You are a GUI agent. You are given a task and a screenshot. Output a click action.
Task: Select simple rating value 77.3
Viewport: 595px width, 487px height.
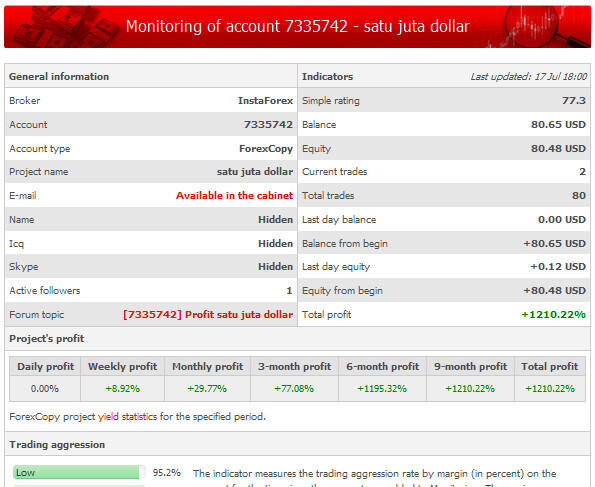(x=574, y=101)
